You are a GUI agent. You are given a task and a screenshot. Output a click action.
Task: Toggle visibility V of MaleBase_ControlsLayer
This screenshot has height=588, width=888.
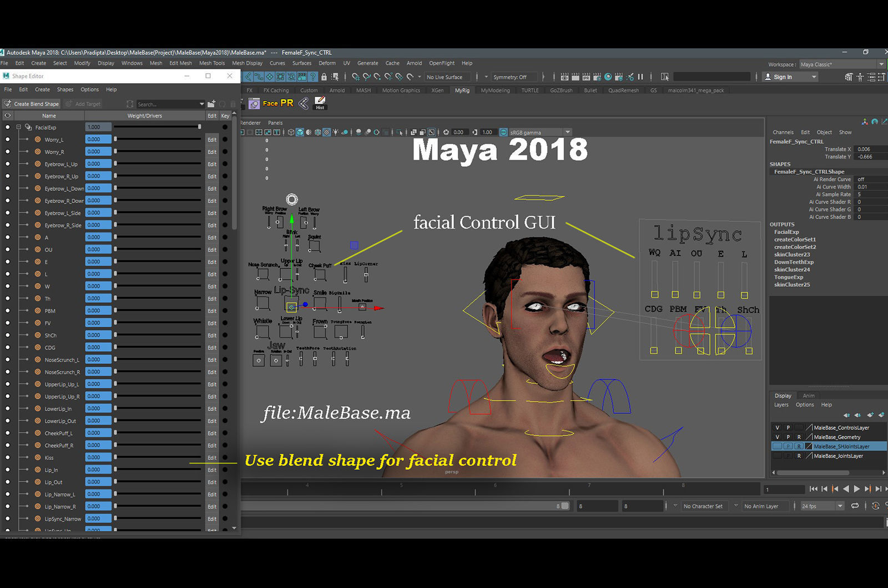[777, 428]
